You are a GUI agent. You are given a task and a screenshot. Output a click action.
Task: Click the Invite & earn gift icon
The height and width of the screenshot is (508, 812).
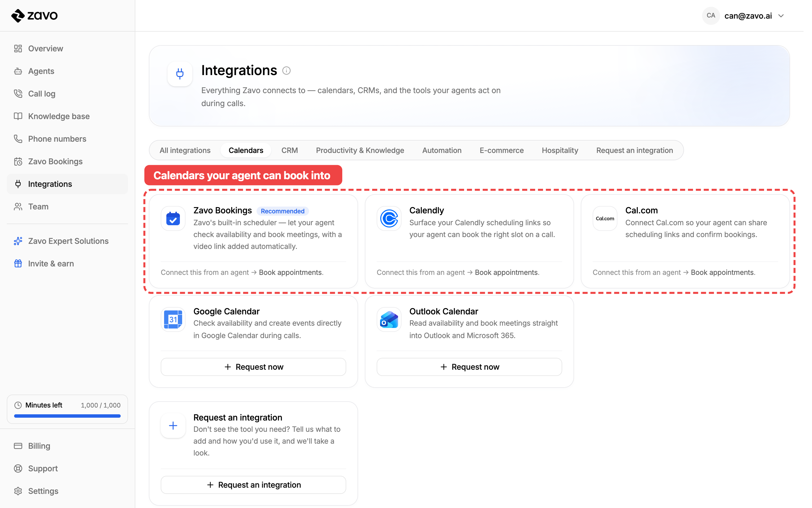click(18, 264)
